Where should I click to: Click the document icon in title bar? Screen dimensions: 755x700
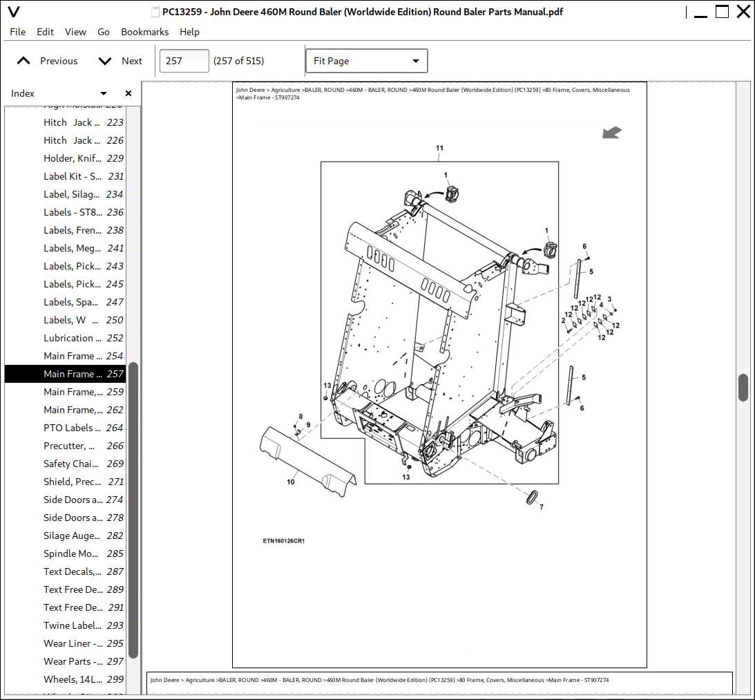click(x=155, y=12)
